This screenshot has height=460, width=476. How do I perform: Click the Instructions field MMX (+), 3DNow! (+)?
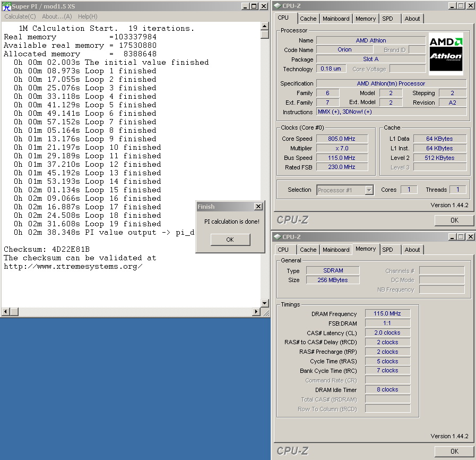391,112
